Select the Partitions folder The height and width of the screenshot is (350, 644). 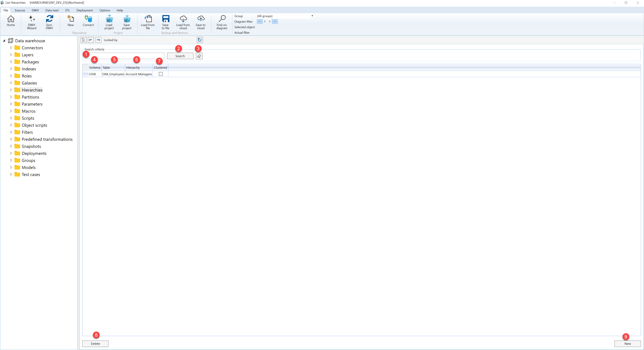pos(30,97)
